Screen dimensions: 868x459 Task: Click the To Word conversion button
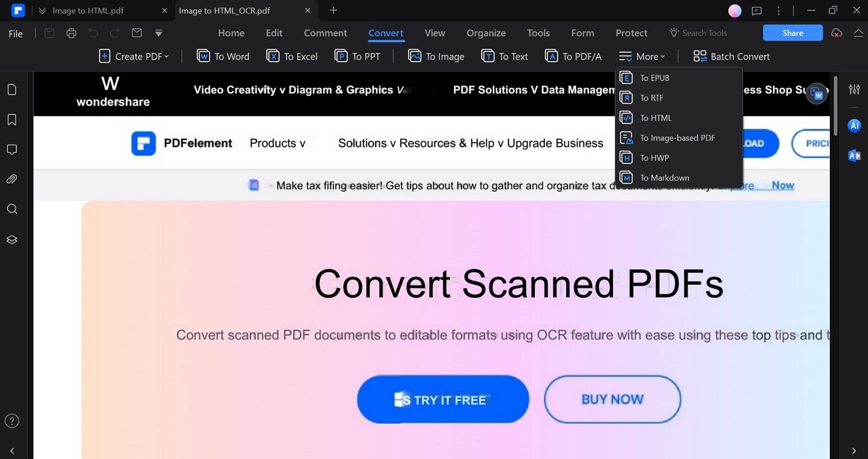pos(223,57)
